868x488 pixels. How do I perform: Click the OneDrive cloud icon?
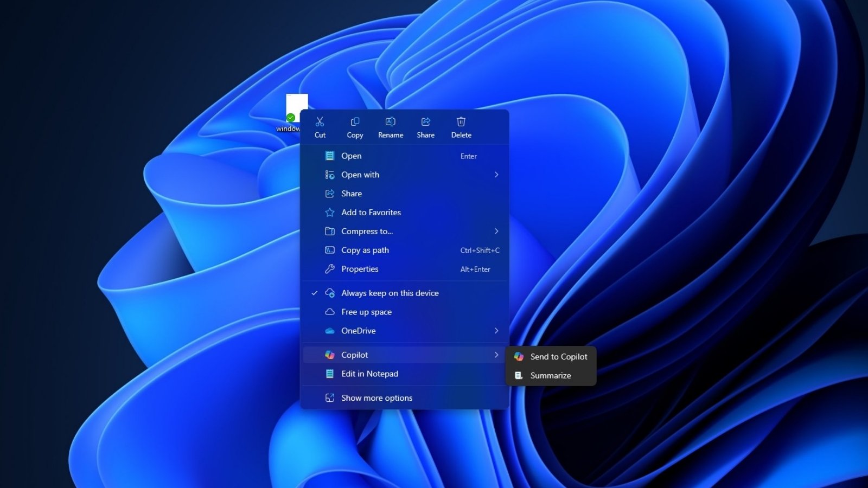pos(329,331)
